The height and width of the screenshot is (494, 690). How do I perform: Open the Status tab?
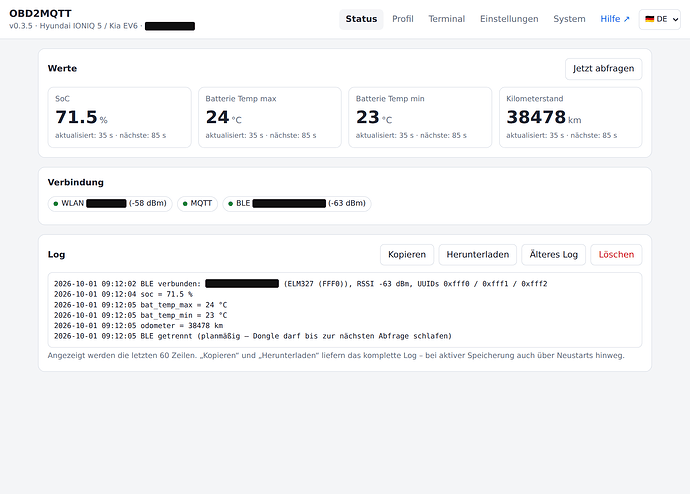[361, 19]
